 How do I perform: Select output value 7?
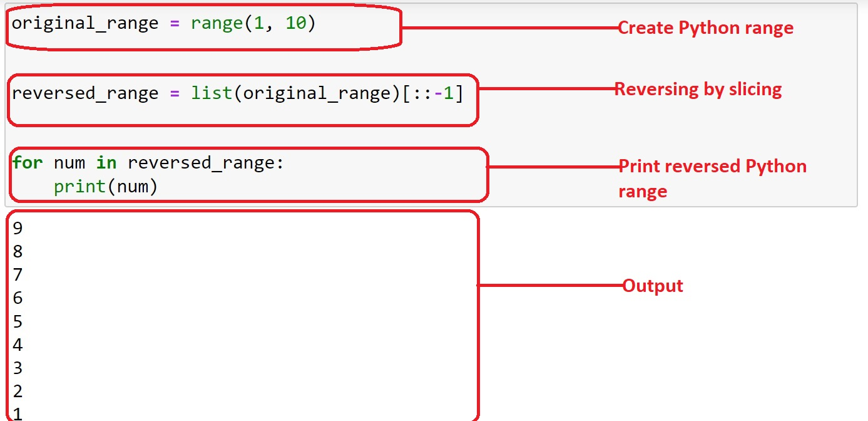point(18,275)
